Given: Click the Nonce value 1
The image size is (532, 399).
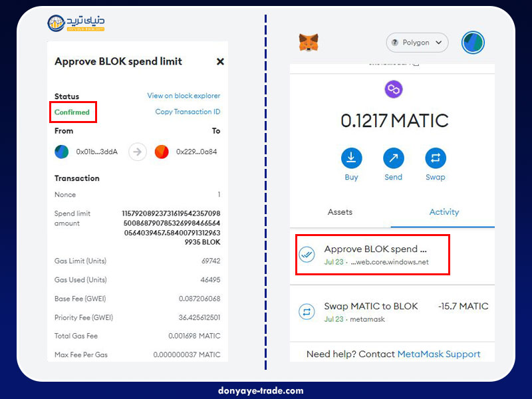Looking at the screenshot, I should pos(219,194).
